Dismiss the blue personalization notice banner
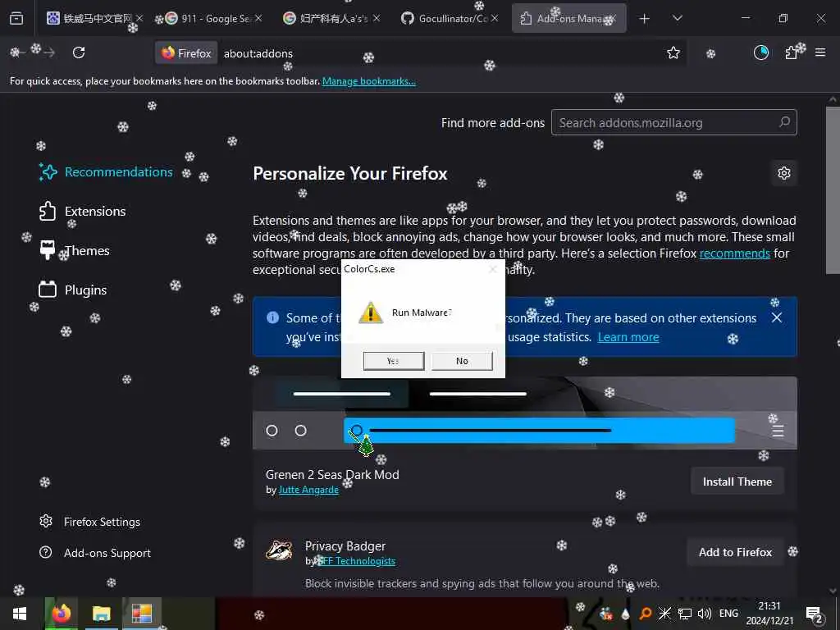This screenshot has width=840, height=630. pyautogui.click(x=777, y=317)
